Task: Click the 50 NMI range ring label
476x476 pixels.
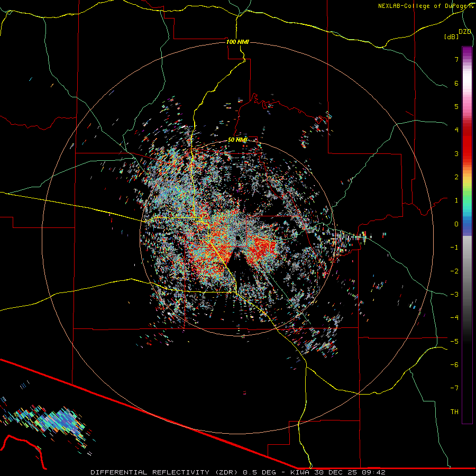Action: 237,140
